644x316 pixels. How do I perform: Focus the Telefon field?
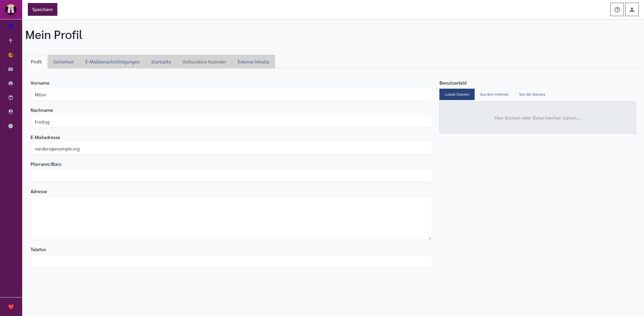[x=231, y=261]
